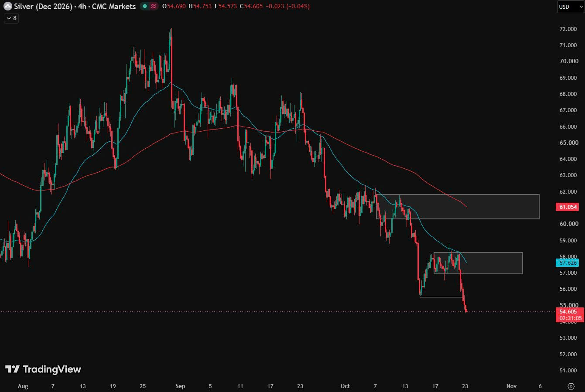
Task: Click the Aug label on time axis
Action: point(23,386)
